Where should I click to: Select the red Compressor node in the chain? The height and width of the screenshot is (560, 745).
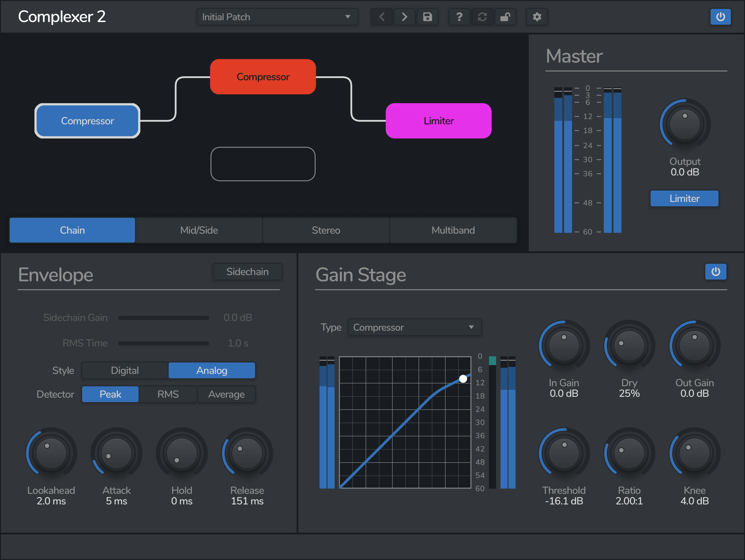pos(263,77)
